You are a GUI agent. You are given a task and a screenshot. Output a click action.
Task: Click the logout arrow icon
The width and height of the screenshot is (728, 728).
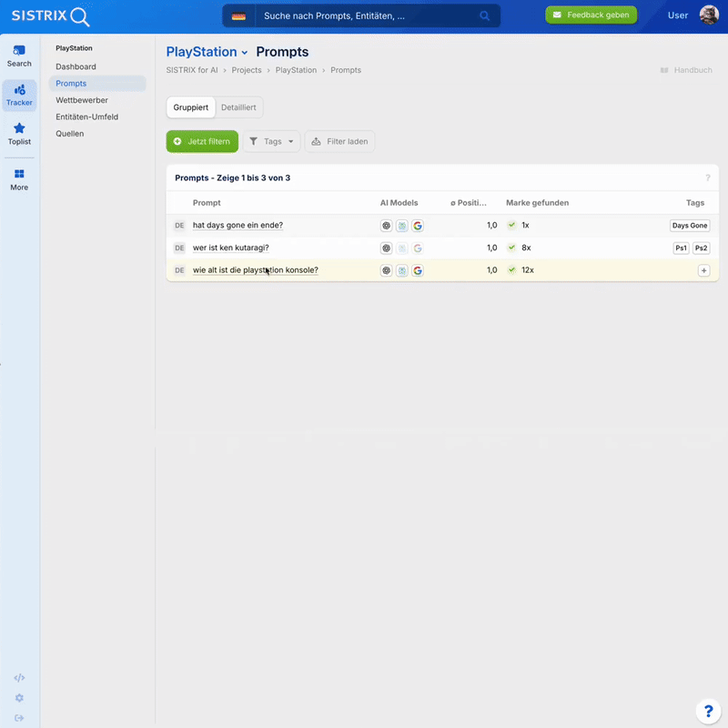pyautogui.click(x=19, y=718)
